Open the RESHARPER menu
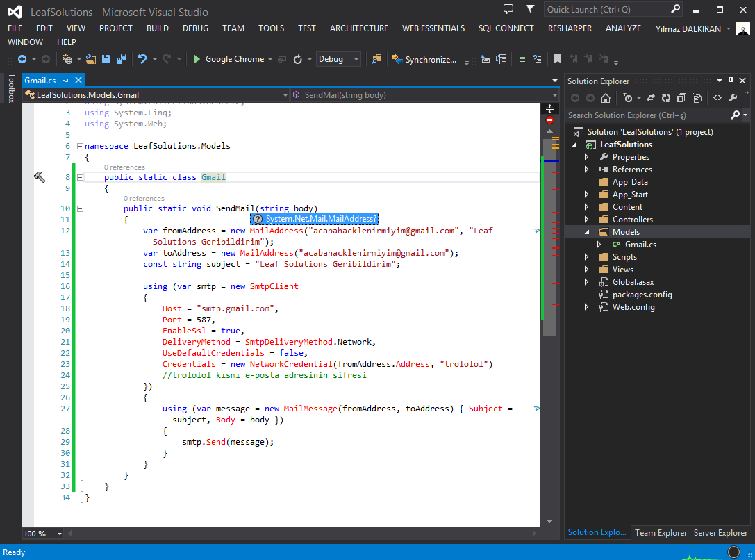The width and height of the screenshot is (755, 560). click(x=570, y=28)
